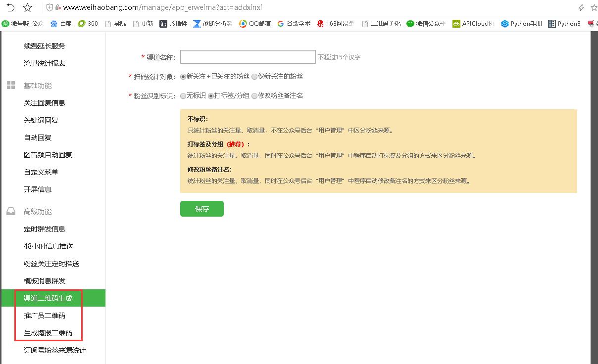This screenshot has width=598, height=364.
Task: Open the APICloud bookmark
Action: 473,23
